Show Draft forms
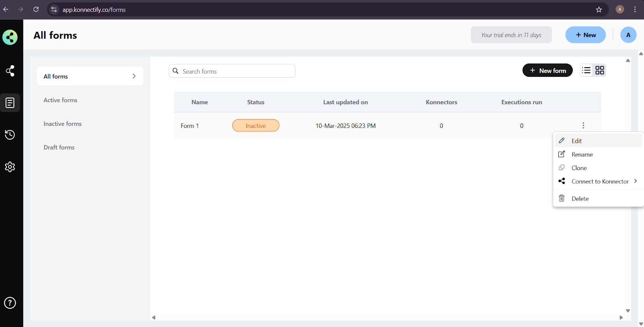 (59, 147)
